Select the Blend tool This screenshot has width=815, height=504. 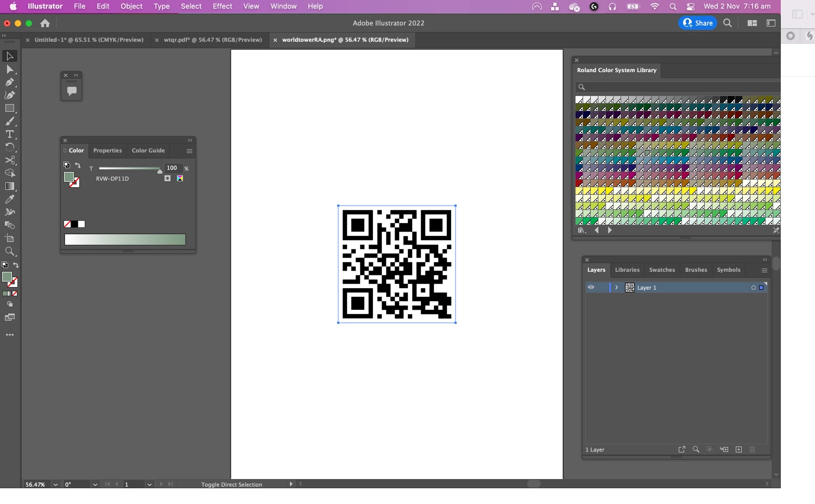(x=9, y=226)
